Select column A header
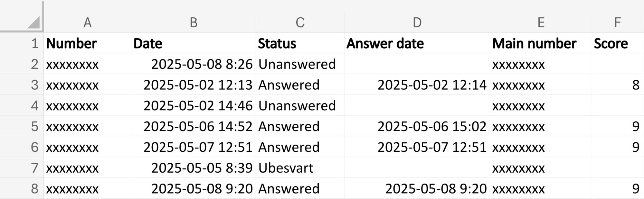 [87, 23]
